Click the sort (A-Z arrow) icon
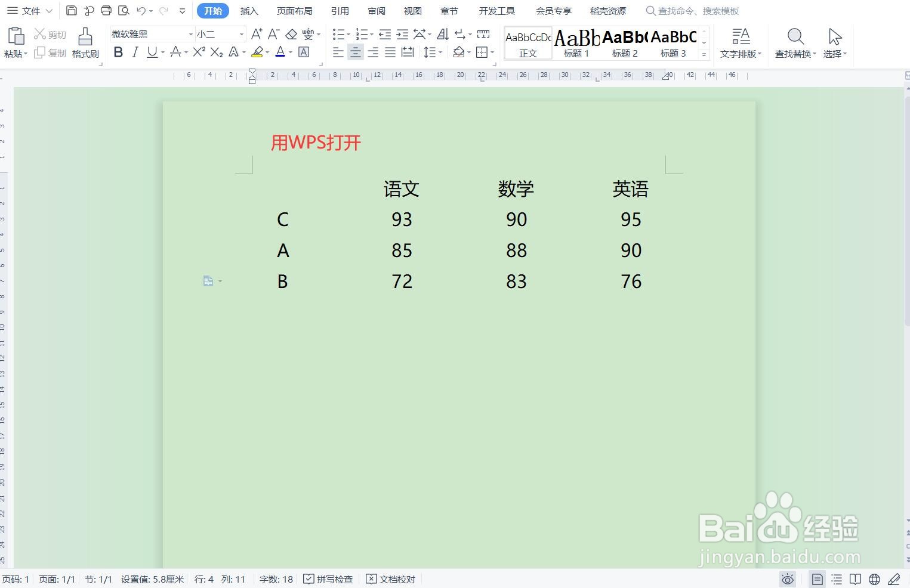This screenshot has width=910, height=588. 443,34
